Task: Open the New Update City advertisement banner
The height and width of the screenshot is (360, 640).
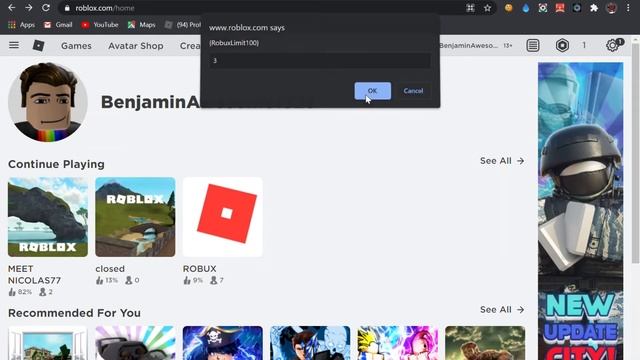Action: (x=580, y=211)
